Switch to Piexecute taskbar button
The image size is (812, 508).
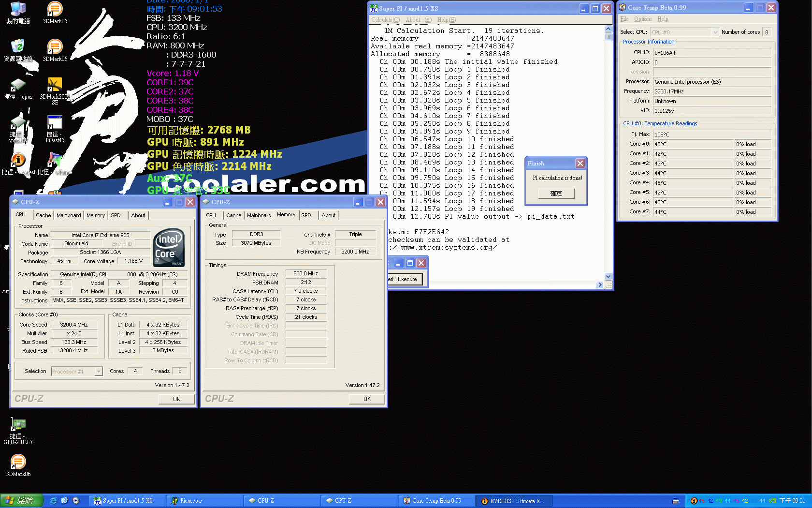coord(204,501)
